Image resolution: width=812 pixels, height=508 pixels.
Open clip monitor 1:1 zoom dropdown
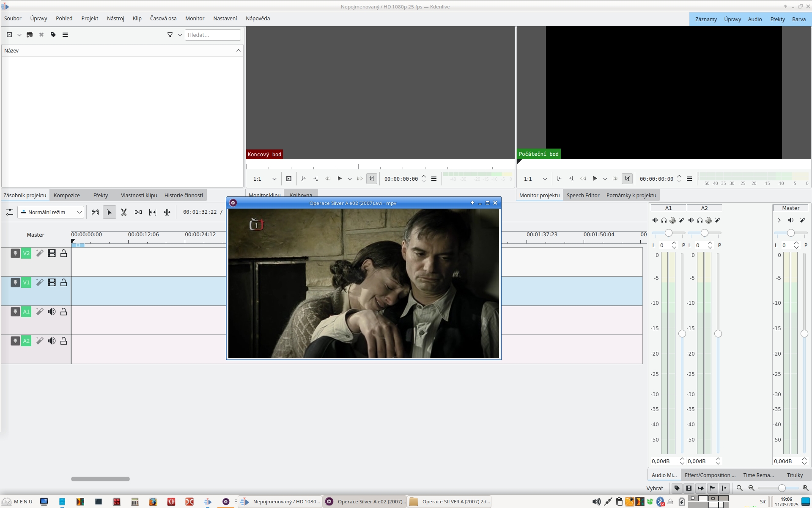pos(265,179)
